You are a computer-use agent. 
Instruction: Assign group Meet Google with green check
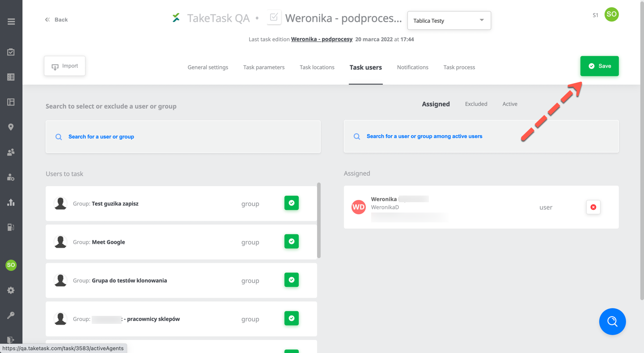pyautogui.click(x=292, y=242)
